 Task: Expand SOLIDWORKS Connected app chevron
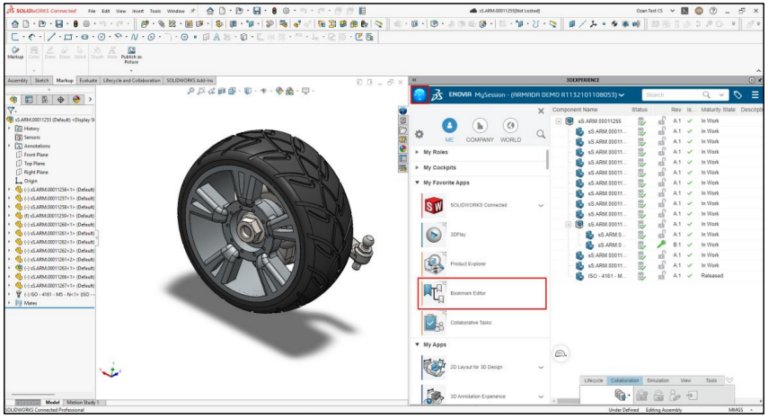541,205
